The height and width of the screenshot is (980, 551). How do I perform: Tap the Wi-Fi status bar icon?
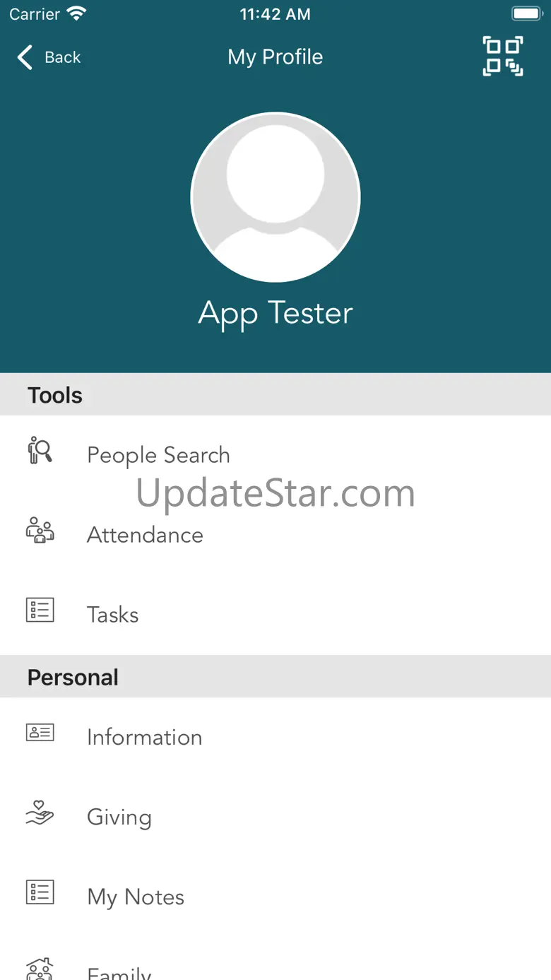point(76,13)
